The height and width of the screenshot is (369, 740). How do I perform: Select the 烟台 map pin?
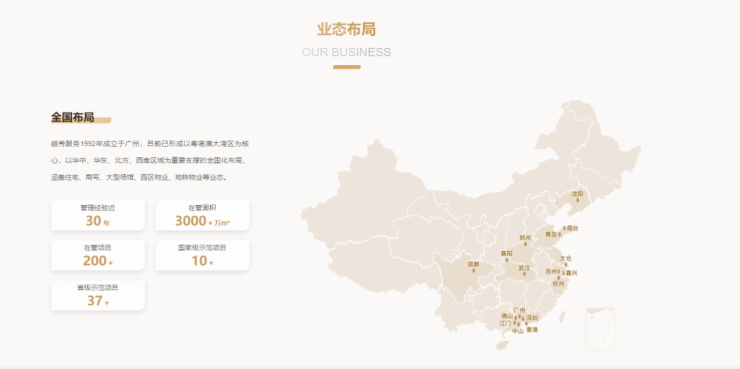(x=564, y=228)
